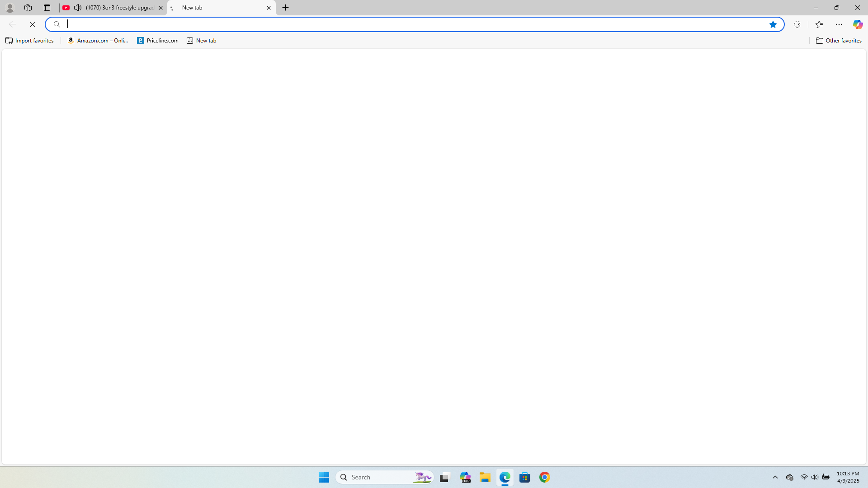The height and width of the screenshot is (488, 868).
Task: Open the Workspaces icon
Action: 28,8
